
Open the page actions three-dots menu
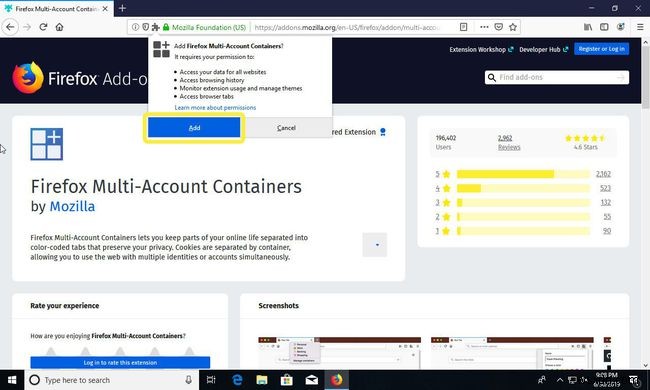tap(484, 27)
